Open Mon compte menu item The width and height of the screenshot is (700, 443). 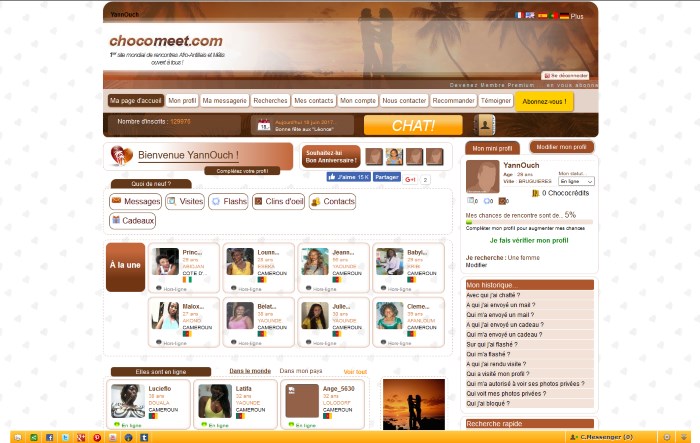tap(358, 100)
